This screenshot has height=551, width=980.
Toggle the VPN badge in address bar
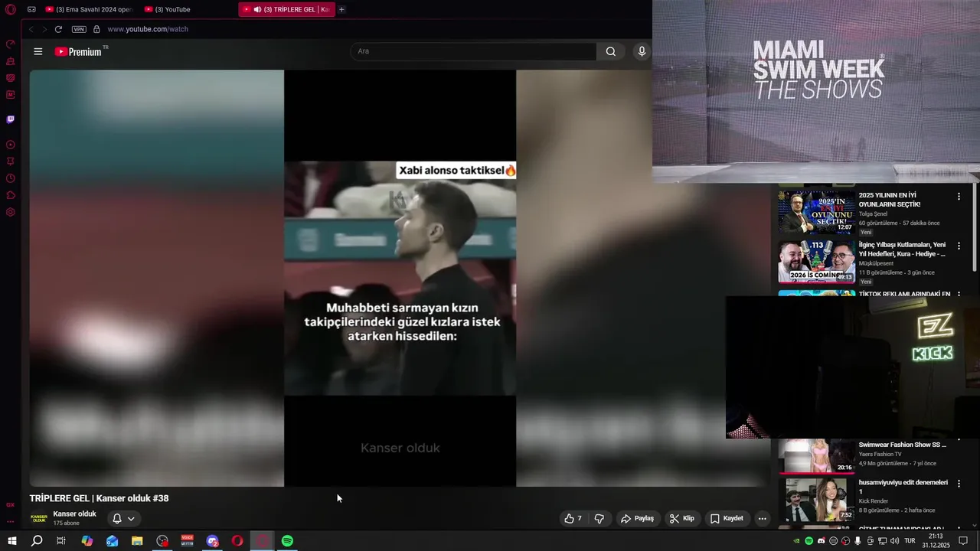click(79, 29)
